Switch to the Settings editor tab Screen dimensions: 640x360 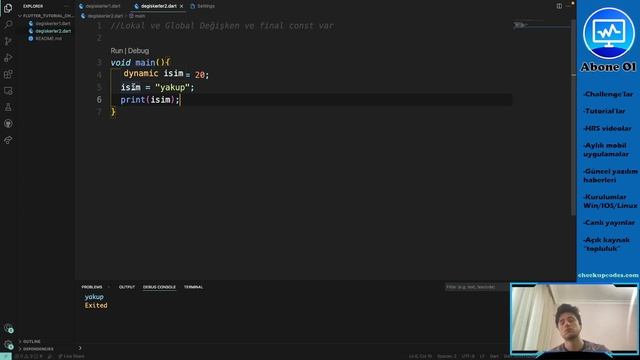203,6
